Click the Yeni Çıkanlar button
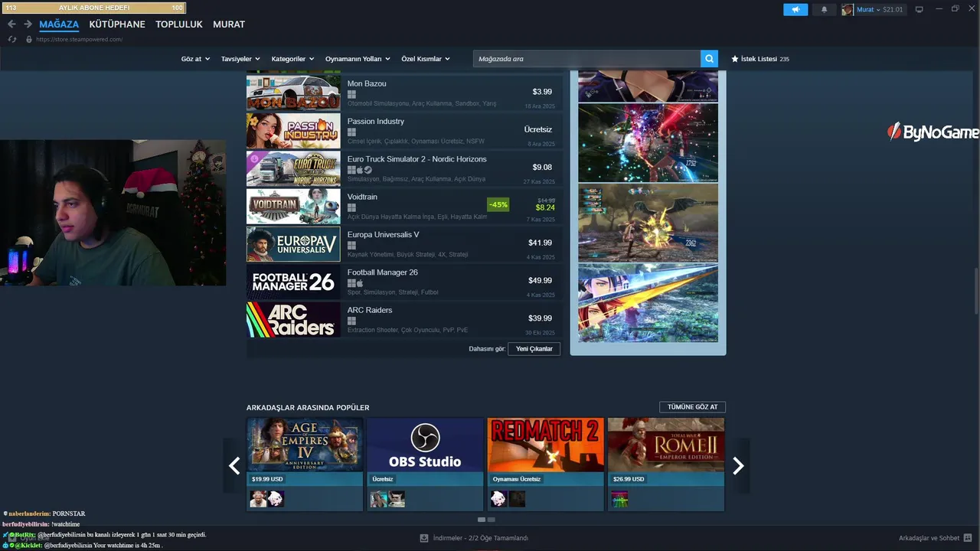 click(x=534, y=349)
